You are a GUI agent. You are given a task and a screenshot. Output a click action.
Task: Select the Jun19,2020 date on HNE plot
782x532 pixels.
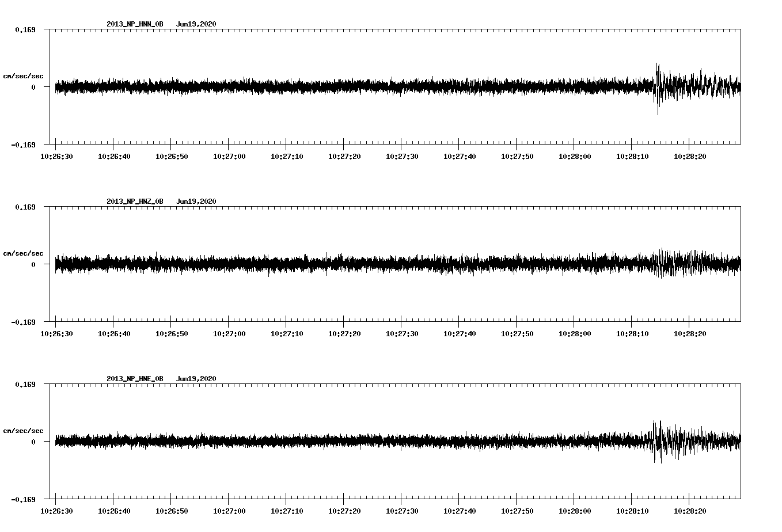[x=196, y=379]
